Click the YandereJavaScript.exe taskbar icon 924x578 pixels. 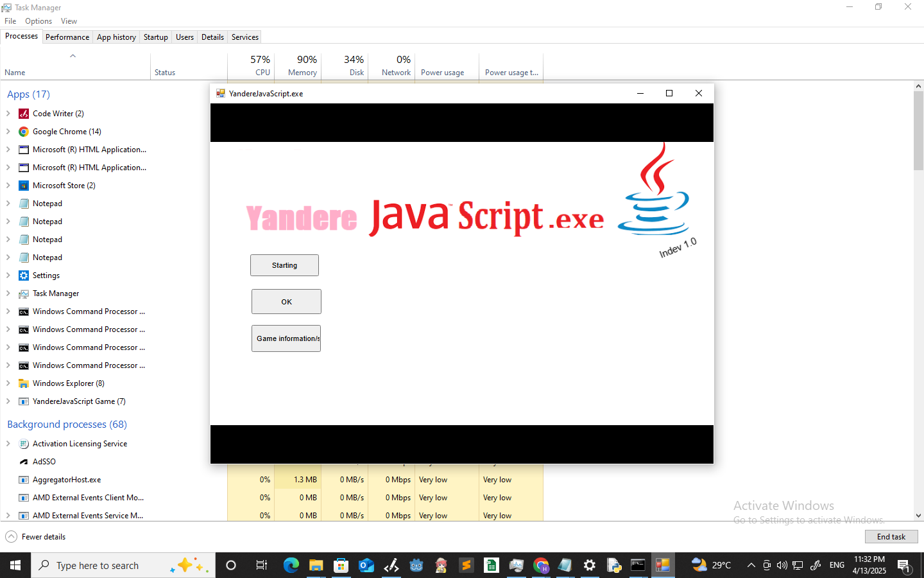click(x=663, y=565)
